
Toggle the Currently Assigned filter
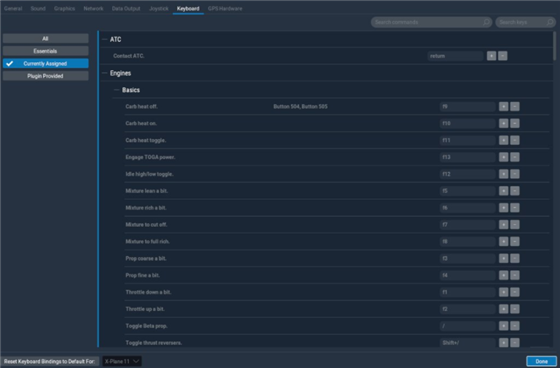tap(45, 64)
